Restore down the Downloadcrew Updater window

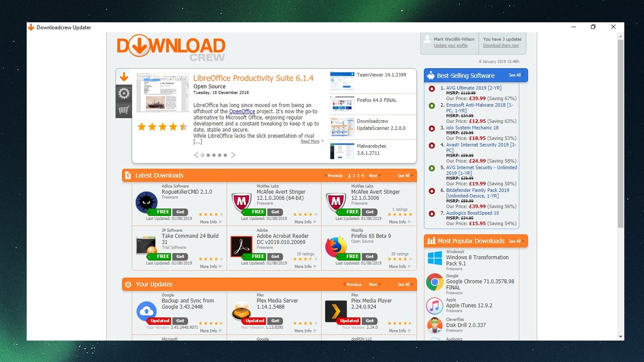(593, 27)
